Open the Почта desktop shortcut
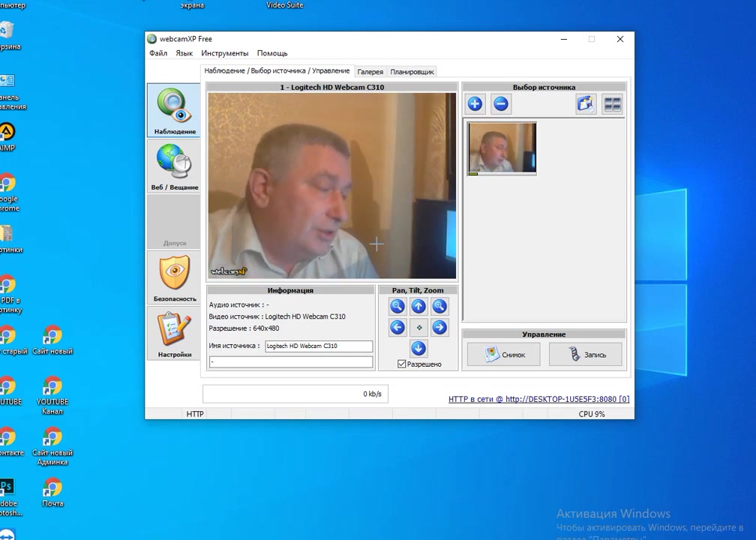The width and height of the screenshot is (756, 540). pos(52,492)
